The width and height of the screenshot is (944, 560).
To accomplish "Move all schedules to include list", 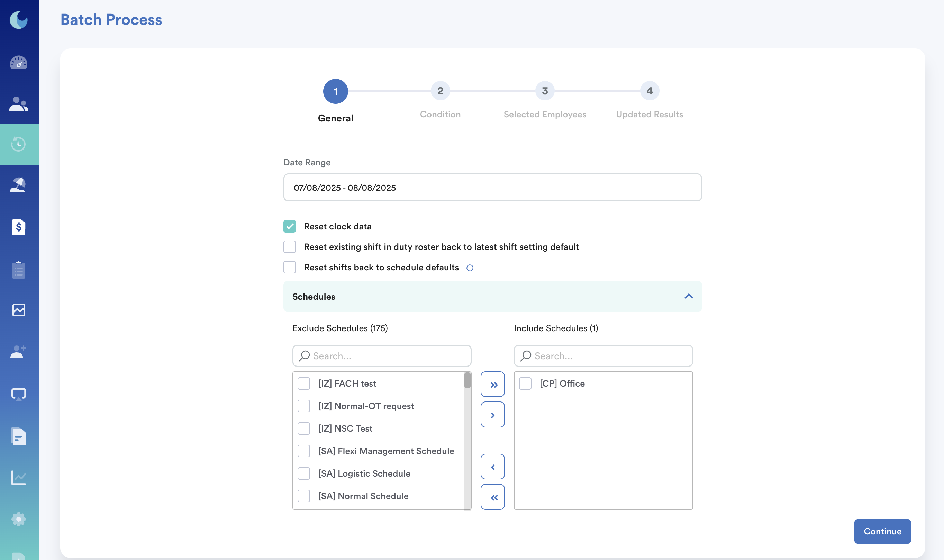I will pyautogui.click(x=493, y=385).
